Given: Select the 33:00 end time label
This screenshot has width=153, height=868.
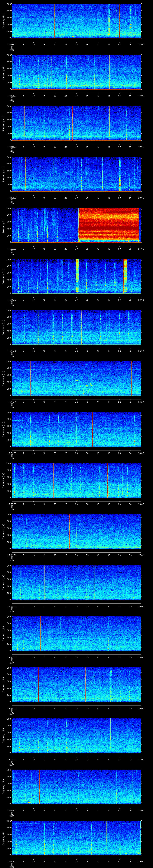Looking at the screenshot, I should click(x=141, y=861).
